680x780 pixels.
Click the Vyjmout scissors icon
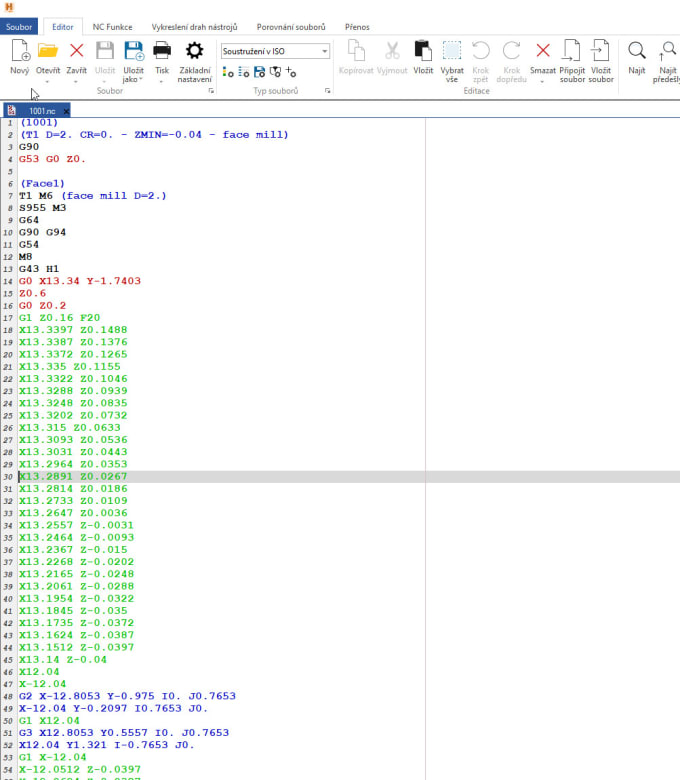[x=392, y=51]
